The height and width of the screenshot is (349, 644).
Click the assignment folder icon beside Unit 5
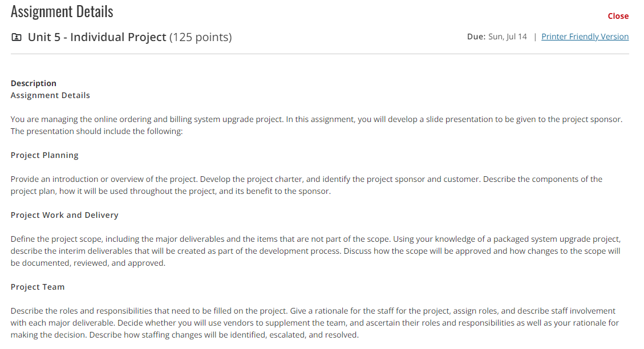(x=16, y=37)
